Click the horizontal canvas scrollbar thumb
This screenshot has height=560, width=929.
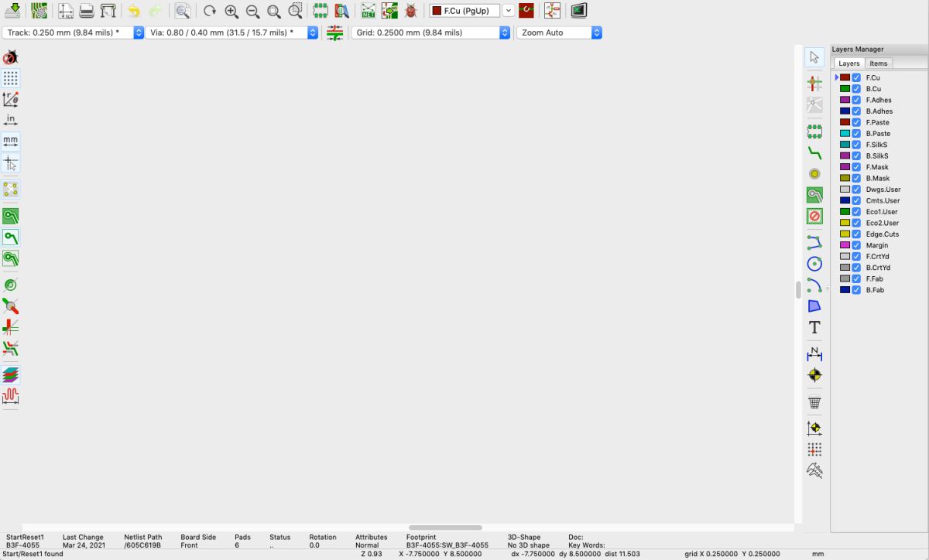[445, 528]
